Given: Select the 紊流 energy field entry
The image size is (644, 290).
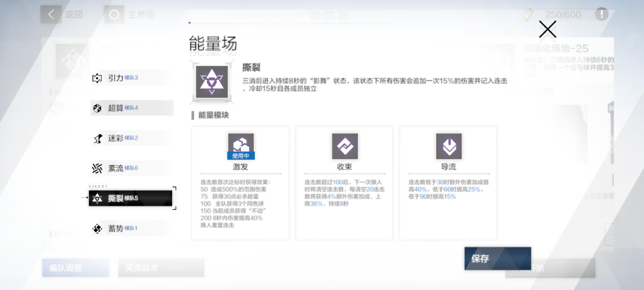Looking at the screenshot, I should 132,168.
